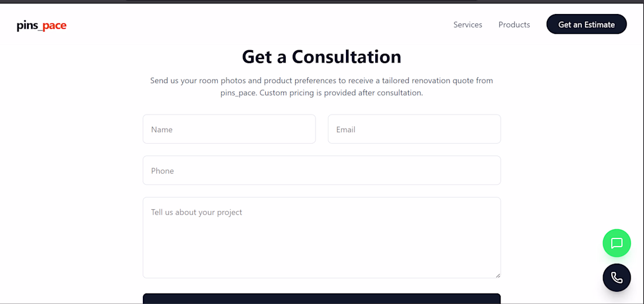The image size is (644, 304).
Task: Click the black 'pins' part of logo
Action: pyautogui.click(x=27, y=26)
